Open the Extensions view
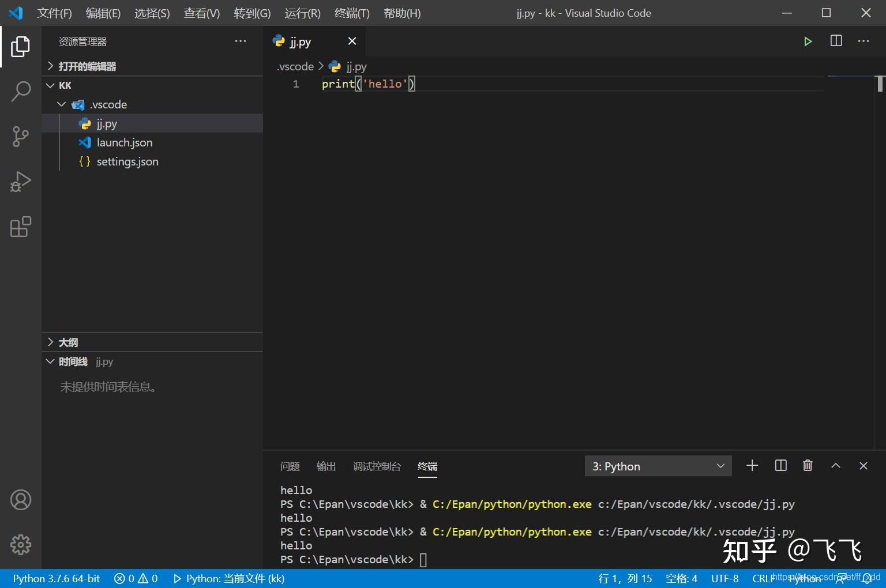 coord(21,227)
